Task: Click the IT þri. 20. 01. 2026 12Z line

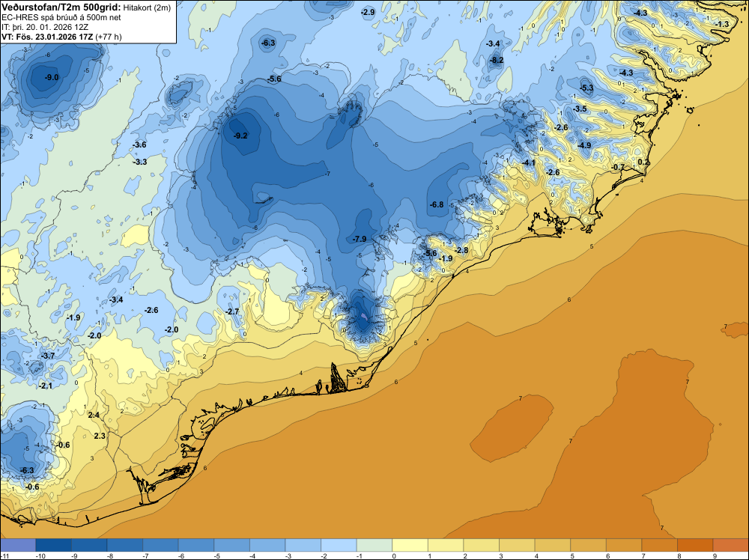Action: tap(44, 27)
